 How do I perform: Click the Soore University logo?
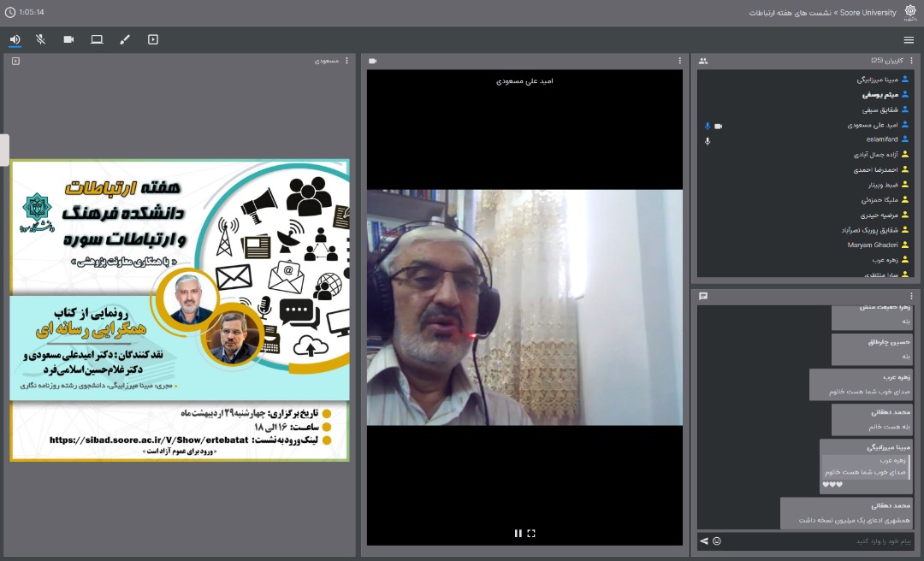point(910,12)
